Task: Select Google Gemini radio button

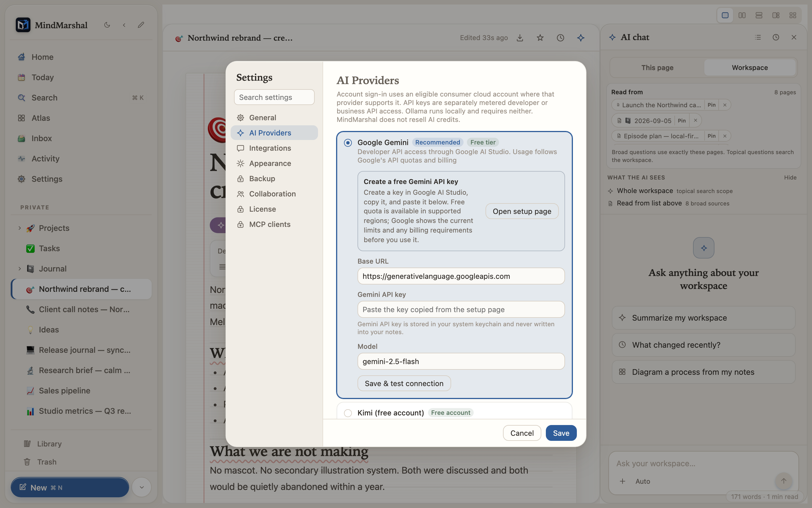Action: pyautogui.click(x=348, y=143)
